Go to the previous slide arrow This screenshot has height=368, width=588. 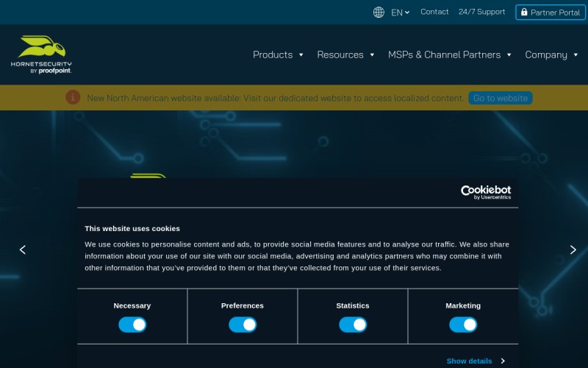(23, 250)
